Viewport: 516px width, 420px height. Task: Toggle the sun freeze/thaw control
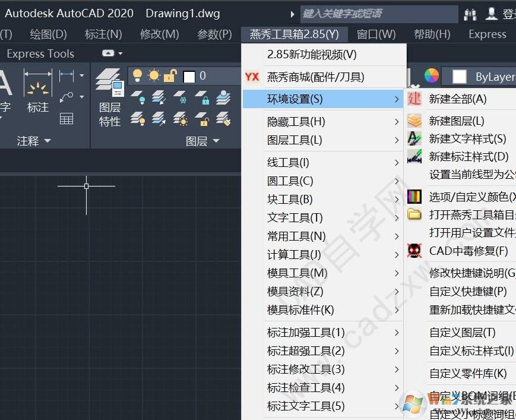pyautogui.click(x=154, y=75)
